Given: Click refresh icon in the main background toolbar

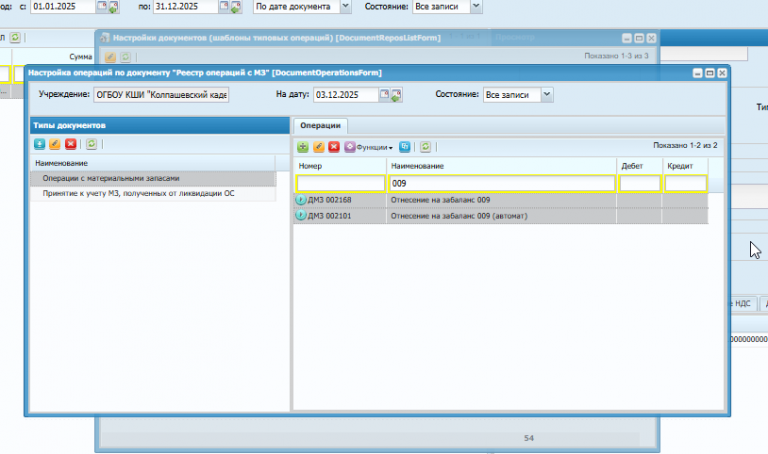Looking at the screenshot, I should [15, 38].
